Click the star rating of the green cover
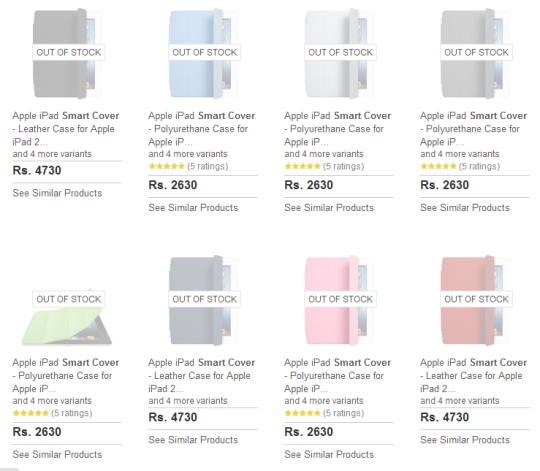Image resolution: width=540 pixels, height=471 pixels. click(31, 413)
